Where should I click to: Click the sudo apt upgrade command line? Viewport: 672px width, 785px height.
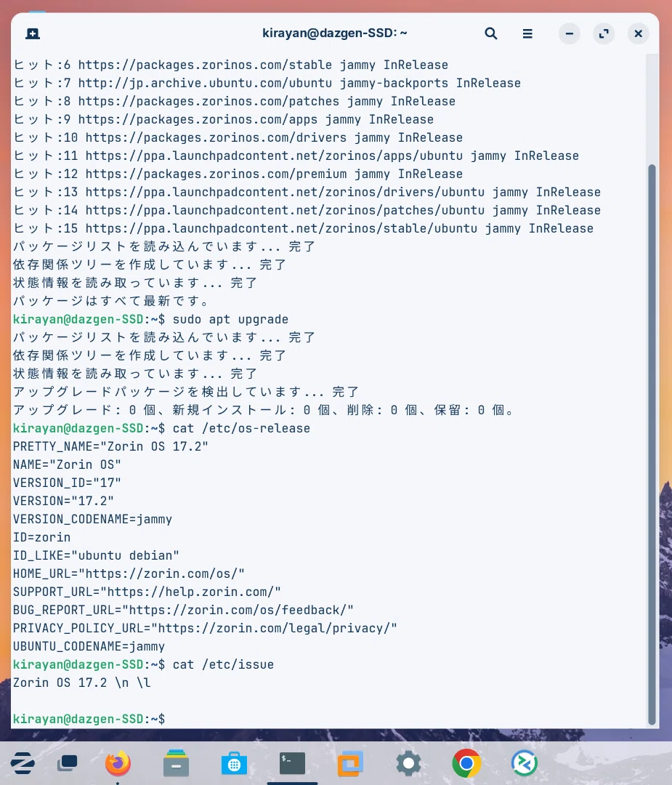pyautogui.click(x=150, y=319)
